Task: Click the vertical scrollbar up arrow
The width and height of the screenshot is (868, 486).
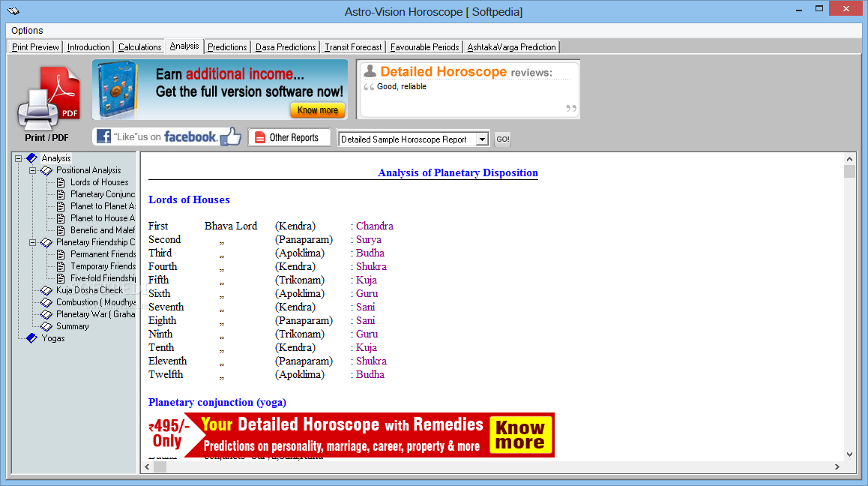Action: 849,159
